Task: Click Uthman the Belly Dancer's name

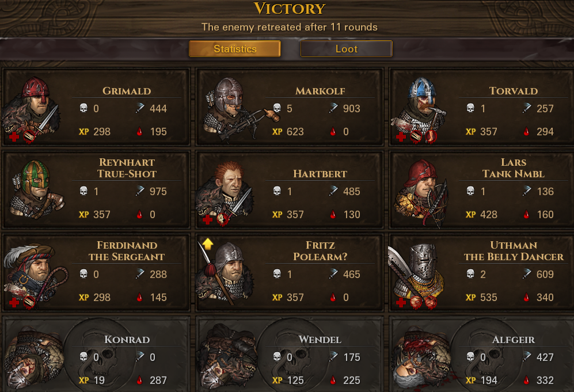Action: (514, 251)
